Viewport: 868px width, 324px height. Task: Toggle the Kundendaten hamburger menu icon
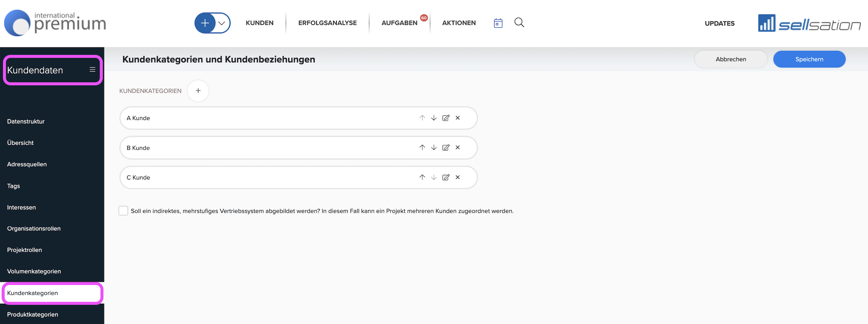pos(92,69)
